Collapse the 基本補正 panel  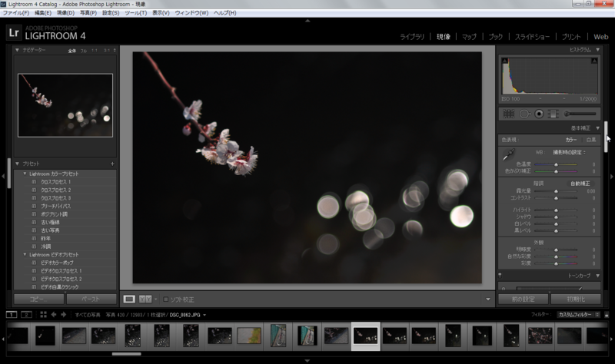click(598, 128)
